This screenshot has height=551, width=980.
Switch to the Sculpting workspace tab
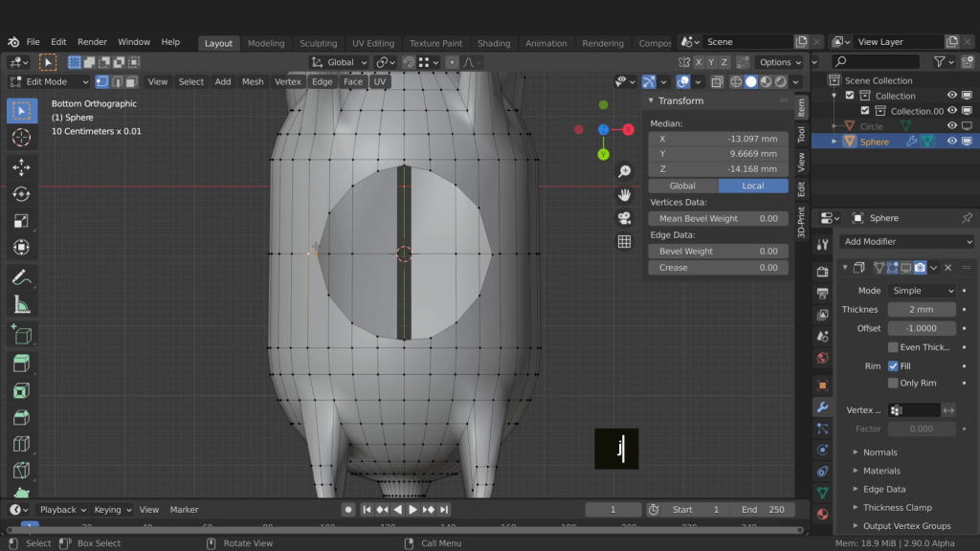click(x=318, y=43)
